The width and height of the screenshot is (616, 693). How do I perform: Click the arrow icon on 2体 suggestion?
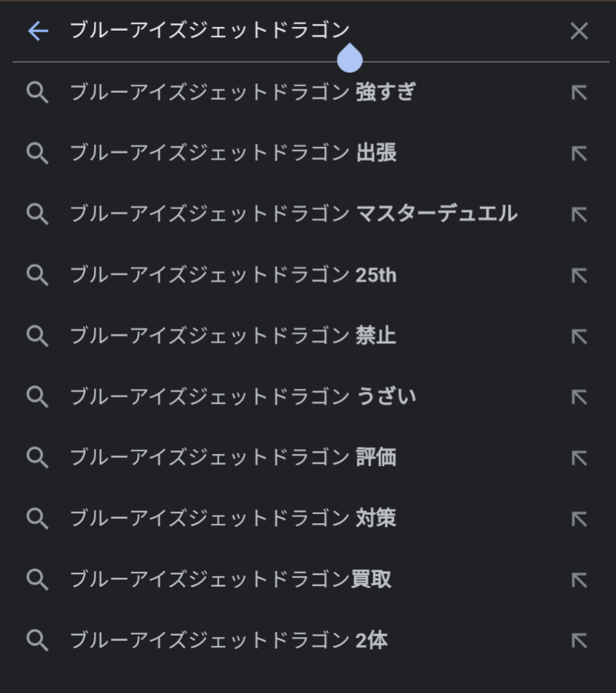pyautogui.click(x=579, y=640)
